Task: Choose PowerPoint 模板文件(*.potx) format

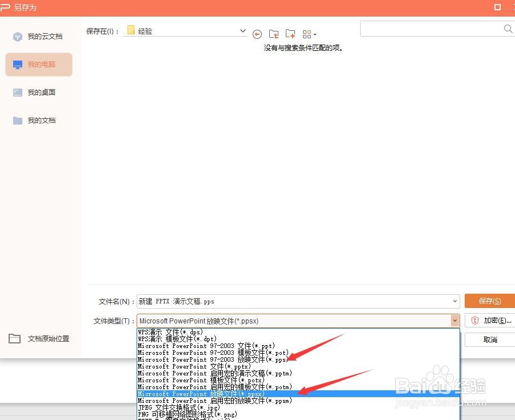Action: (298, 380)
